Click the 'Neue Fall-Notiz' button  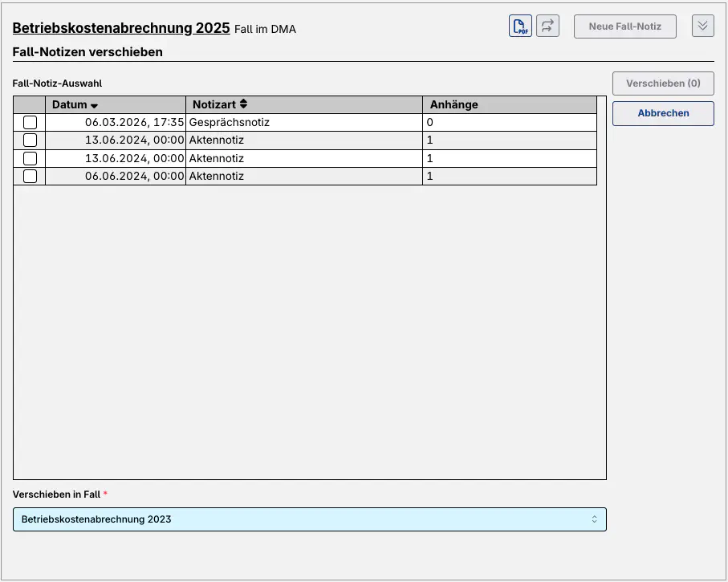click(625, 26)
